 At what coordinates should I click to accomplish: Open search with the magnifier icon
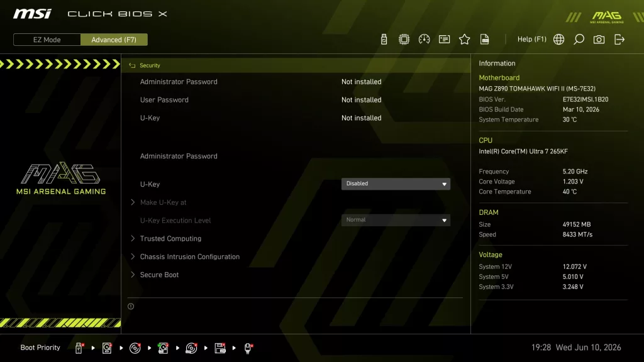click(x=579, y=40)
